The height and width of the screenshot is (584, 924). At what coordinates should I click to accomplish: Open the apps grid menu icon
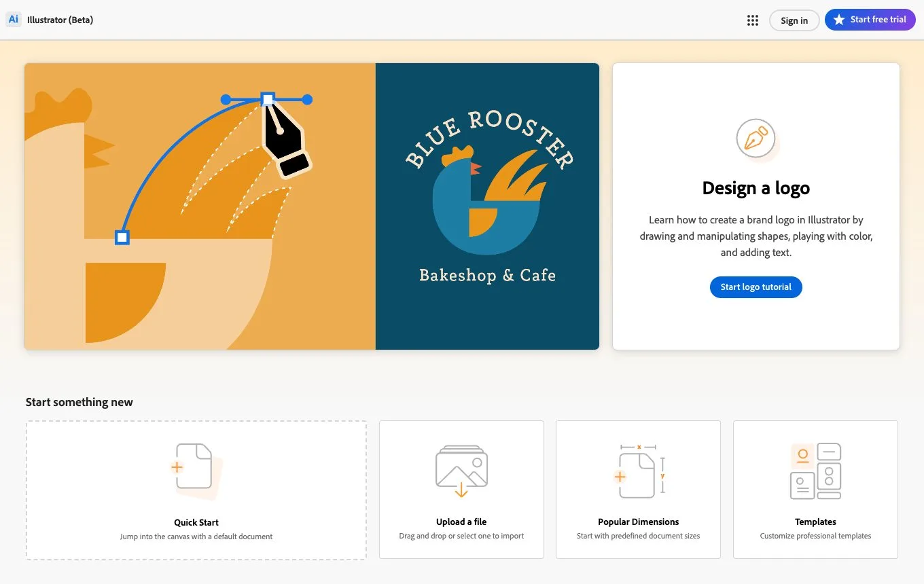pyautogui.click(x=752, y=20)
